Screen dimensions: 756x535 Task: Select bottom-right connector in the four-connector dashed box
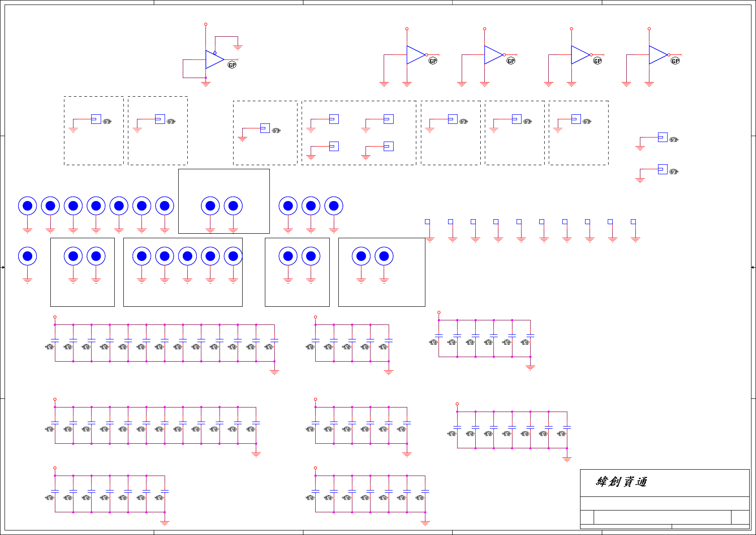coord(389,146)
